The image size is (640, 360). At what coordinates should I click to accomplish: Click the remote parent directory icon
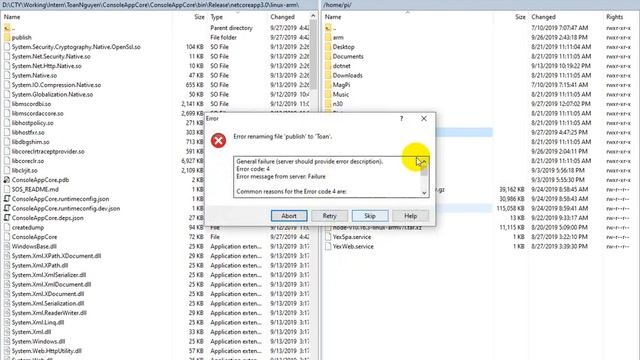click(328, 28)
